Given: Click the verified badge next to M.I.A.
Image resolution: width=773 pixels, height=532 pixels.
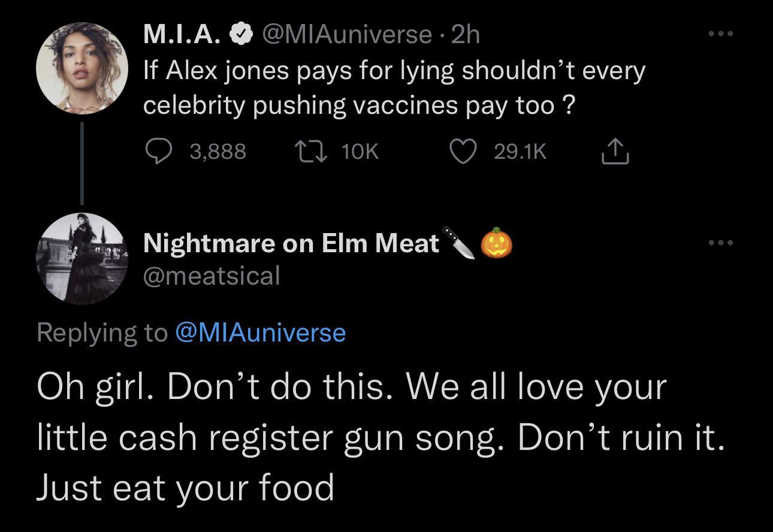Looking at the screenshot, I should (240, 34).
